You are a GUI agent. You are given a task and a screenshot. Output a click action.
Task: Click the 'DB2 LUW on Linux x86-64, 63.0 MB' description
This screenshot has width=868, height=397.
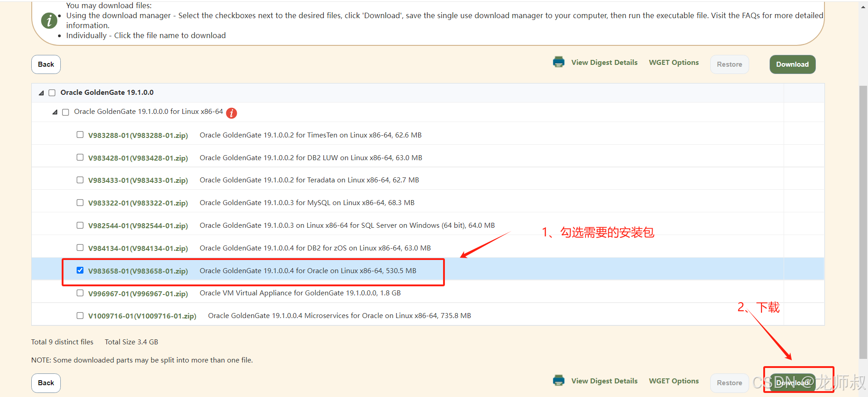point(311,158)
